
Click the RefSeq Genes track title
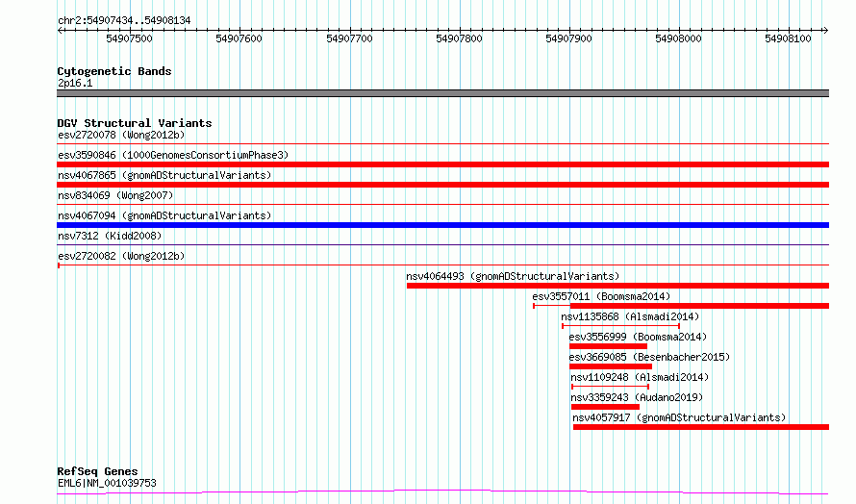click(98, 471)
